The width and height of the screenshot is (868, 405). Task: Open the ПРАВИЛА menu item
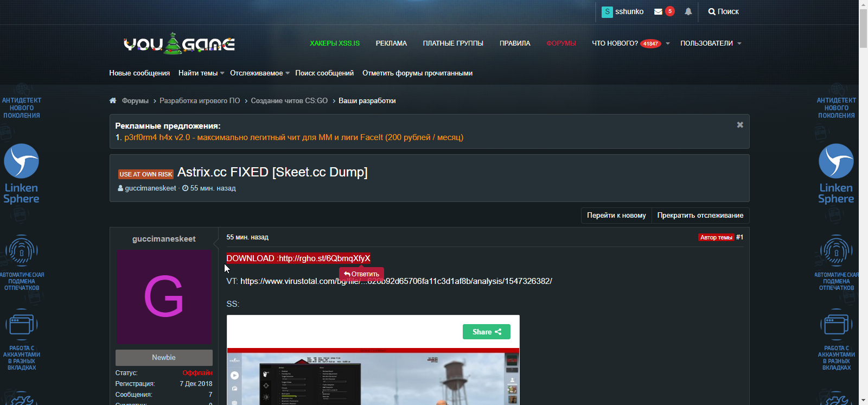(x=514, y=43)
